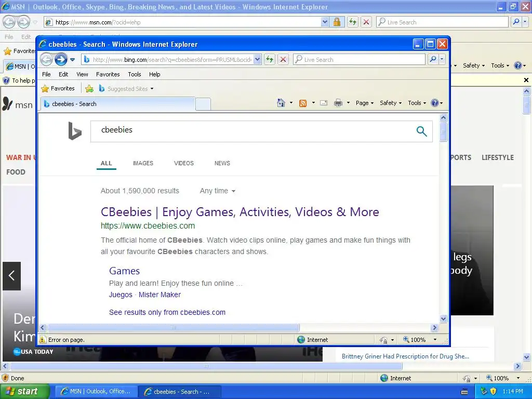Click the security lock icon in MSN window
The height and width of the screenshot is (399, 532).
click(x=337, y=22)
